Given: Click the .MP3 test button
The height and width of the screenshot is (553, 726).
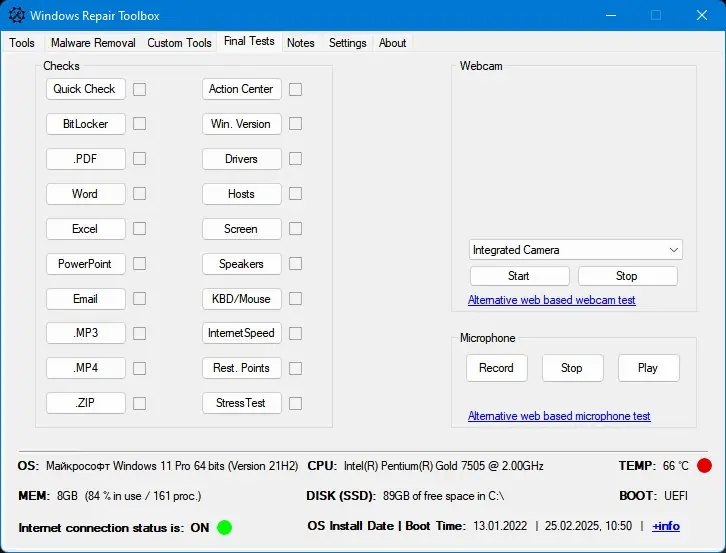Looking at the screenshot, I should pyautogui.click(x=86, y=333).
